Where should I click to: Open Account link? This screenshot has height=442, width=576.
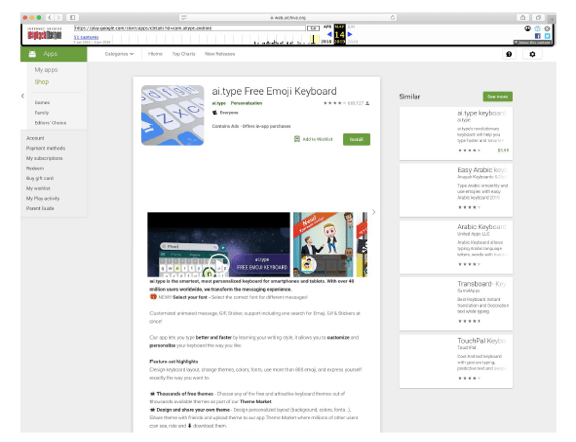[35, 138]
